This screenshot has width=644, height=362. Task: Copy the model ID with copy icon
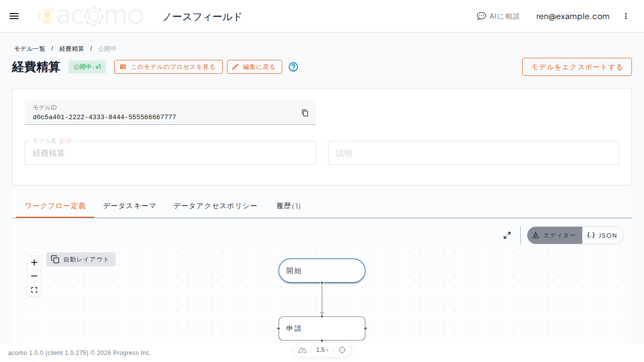[305, 113]
